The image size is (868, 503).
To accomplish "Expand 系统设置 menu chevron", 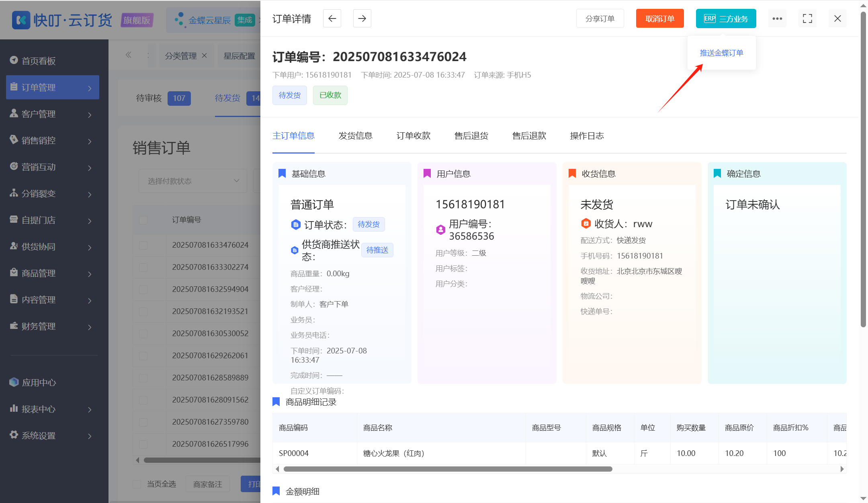I will click(90, 436).
